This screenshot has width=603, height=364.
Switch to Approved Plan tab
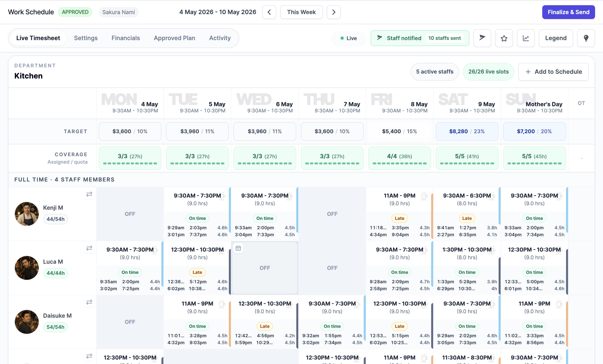175,38
